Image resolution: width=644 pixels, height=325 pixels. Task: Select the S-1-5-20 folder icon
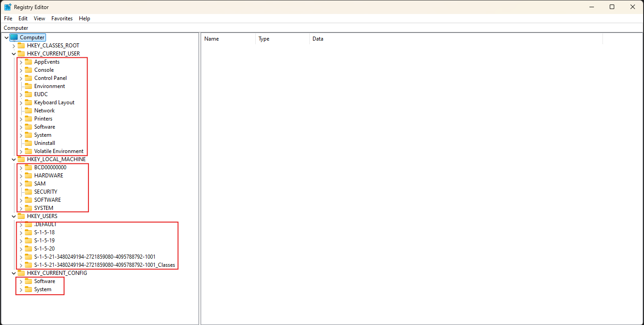pos(28,249)
